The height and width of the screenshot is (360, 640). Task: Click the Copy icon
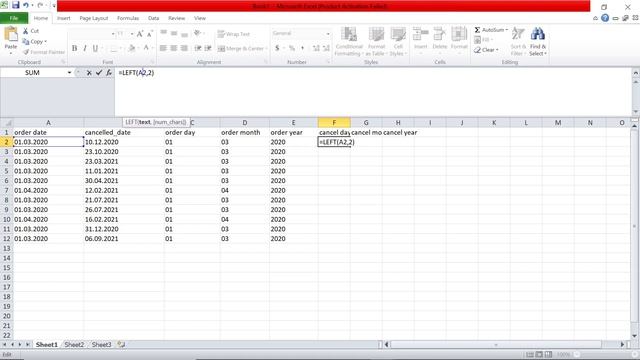point(26,42)
